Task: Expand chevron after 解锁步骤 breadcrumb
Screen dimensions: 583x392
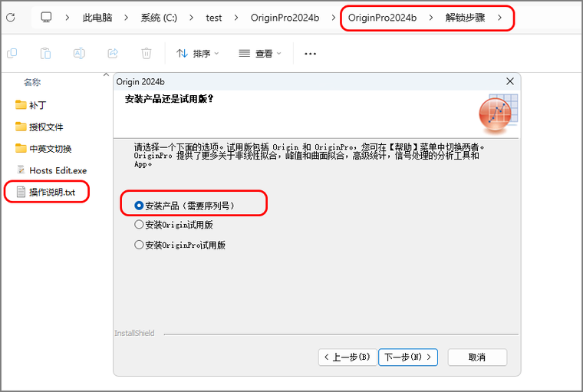Action: 499,18
